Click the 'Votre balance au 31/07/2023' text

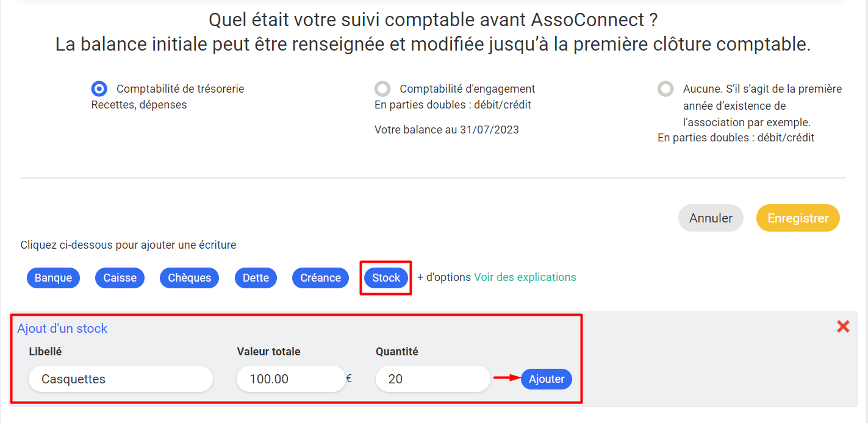pyautogui.click(x=447, y=130)
